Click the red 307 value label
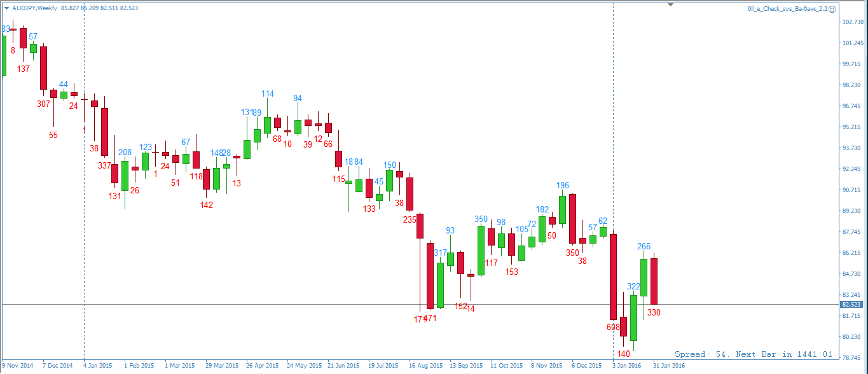 [x=43, y=104]
